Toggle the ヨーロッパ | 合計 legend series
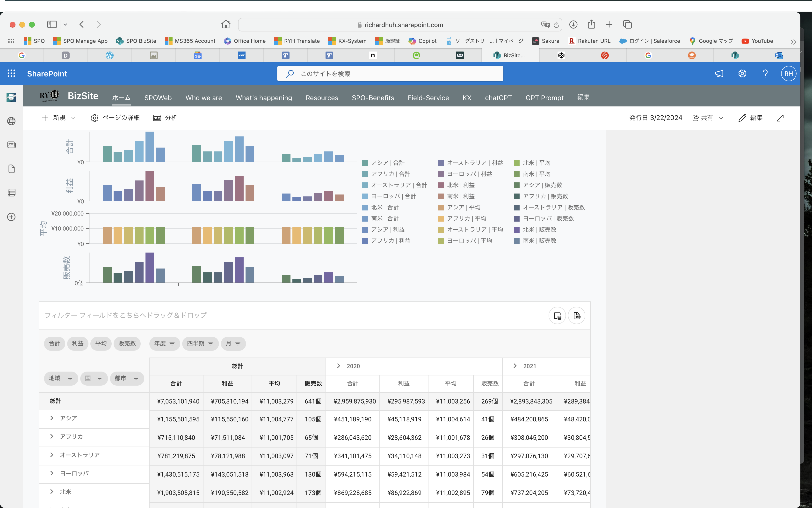The height and width of the screenshot is (508, 812). (389, 196)
